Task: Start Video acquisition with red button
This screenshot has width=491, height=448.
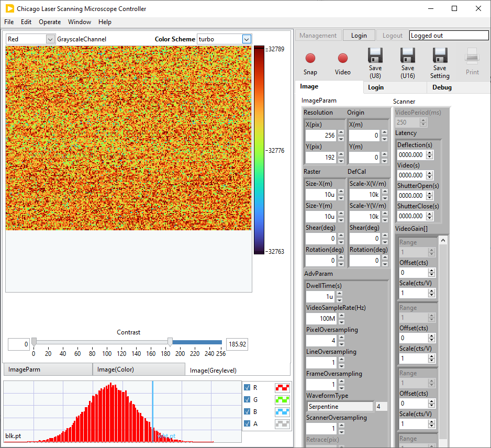Action: (x=342, y=59)
